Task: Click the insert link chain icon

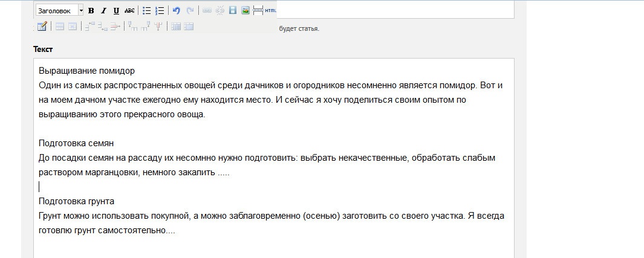Action: click(x=207, y=11)
